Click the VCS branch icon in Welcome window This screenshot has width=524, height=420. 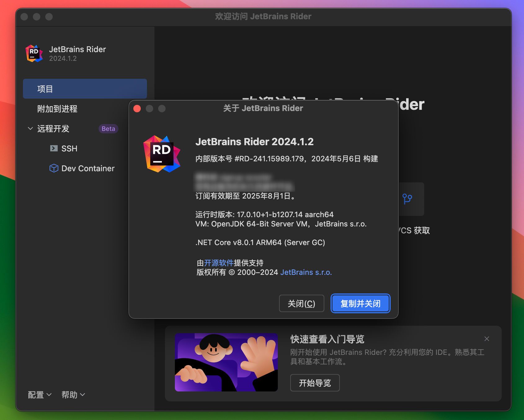407,199
